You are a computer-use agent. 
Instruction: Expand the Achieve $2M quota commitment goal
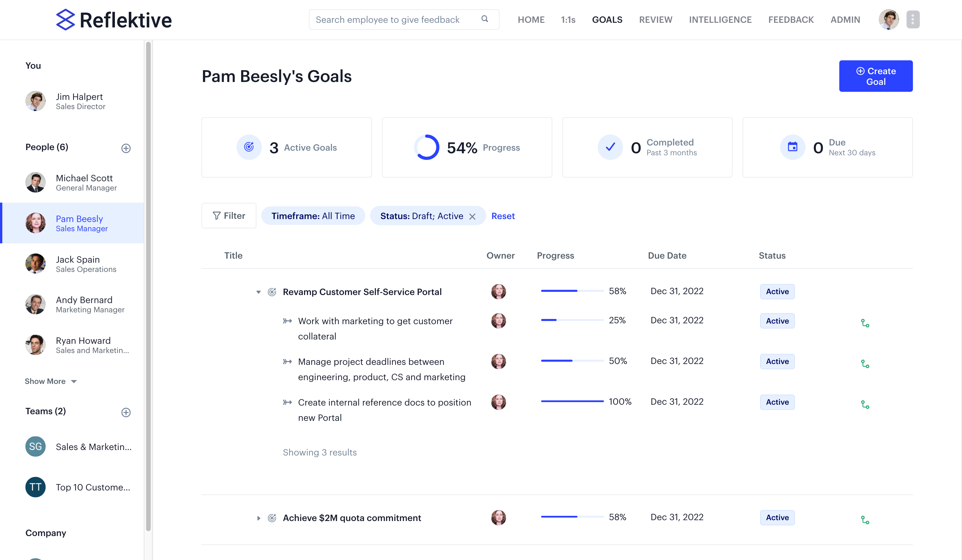[x=258, y=518]
